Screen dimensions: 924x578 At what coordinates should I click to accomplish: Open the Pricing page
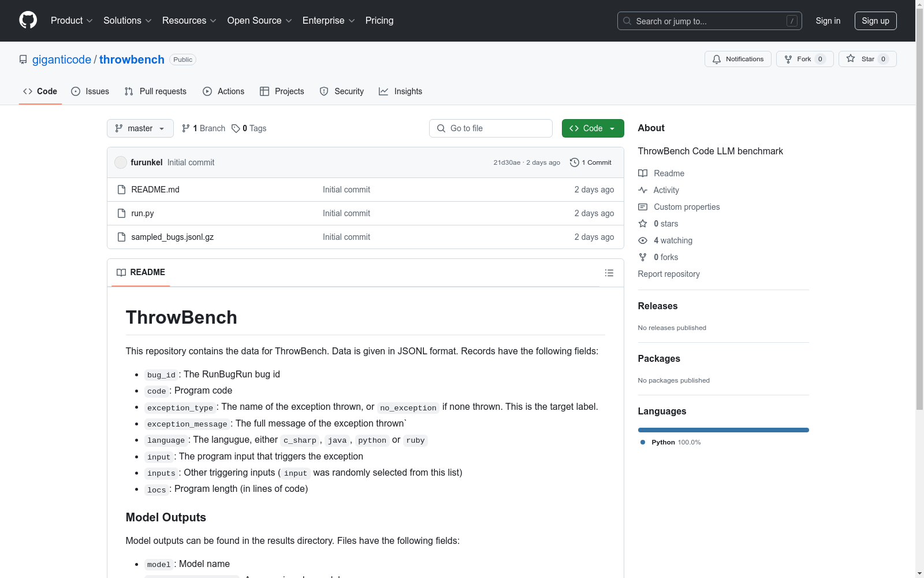[379, 20]
